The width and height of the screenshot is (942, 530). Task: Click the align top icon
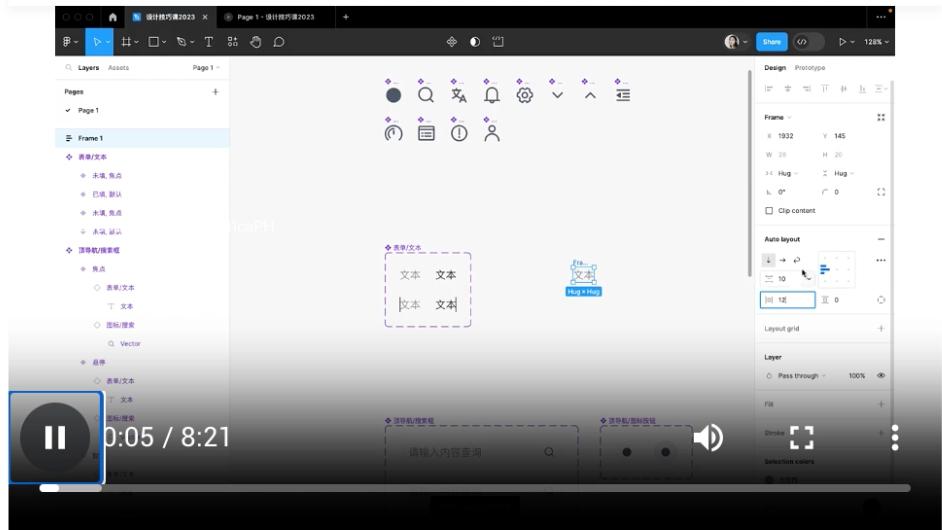click(825, 88)
